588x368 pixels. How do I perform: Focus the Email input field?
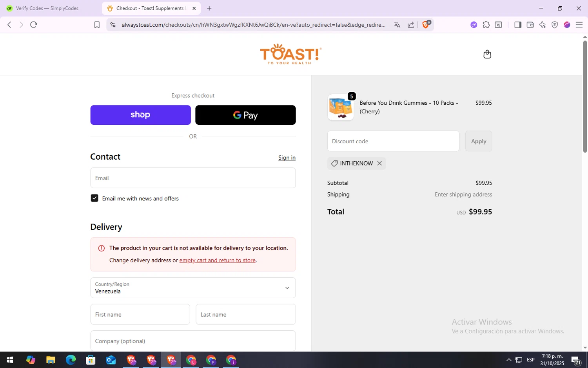click(x=193, y=178)
